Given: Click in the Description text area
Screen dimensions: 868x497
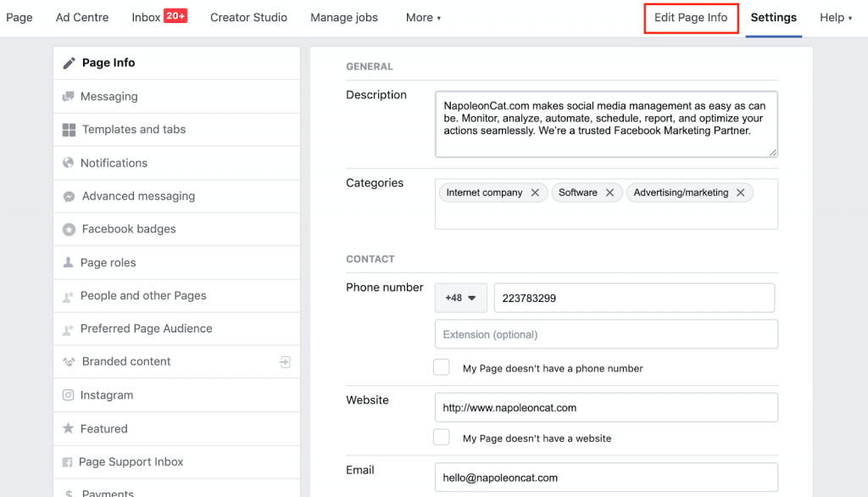Looking at the screenshot, I should pyautogui.click(x=606, y=124).
